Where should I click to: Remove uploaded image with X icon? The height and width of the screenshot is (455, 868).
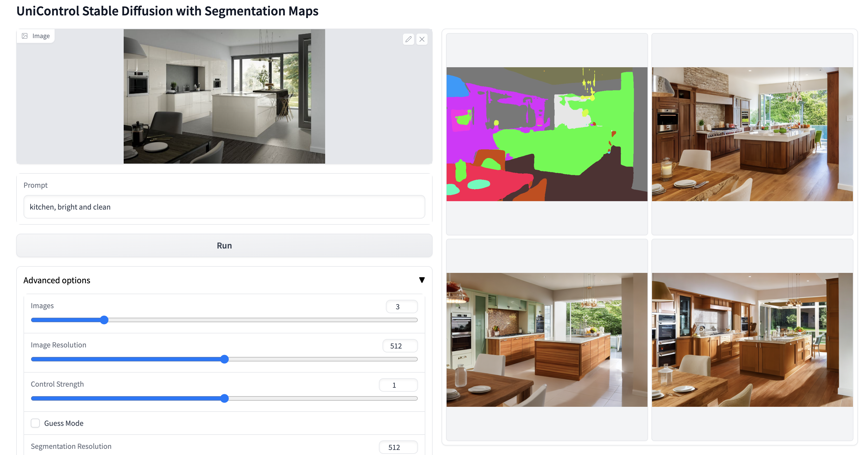[x=422, y=39]
